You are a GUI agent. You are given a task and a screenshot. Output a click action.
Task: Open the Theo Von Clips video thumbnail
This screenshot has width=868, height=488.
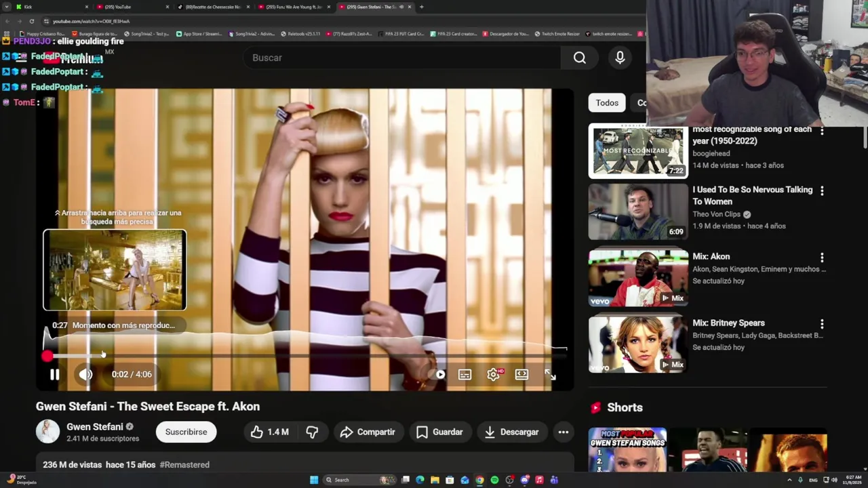(638, 211)
